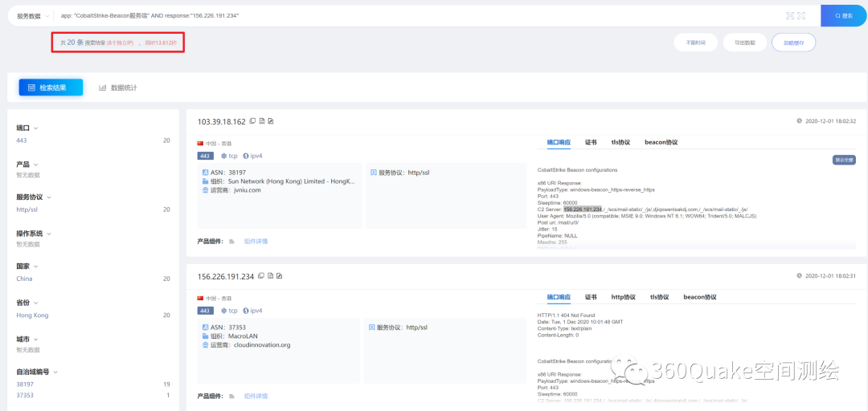
Task: Click operator icon beside jvniu.com
Action: tap(206, 189)
